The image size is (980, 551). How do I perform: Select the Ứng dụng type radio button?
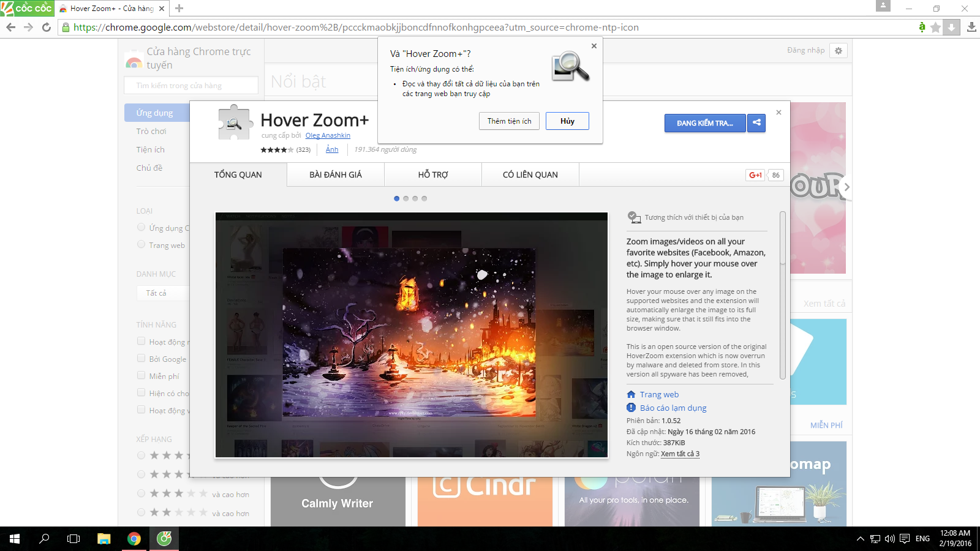(x=141, y=227)
